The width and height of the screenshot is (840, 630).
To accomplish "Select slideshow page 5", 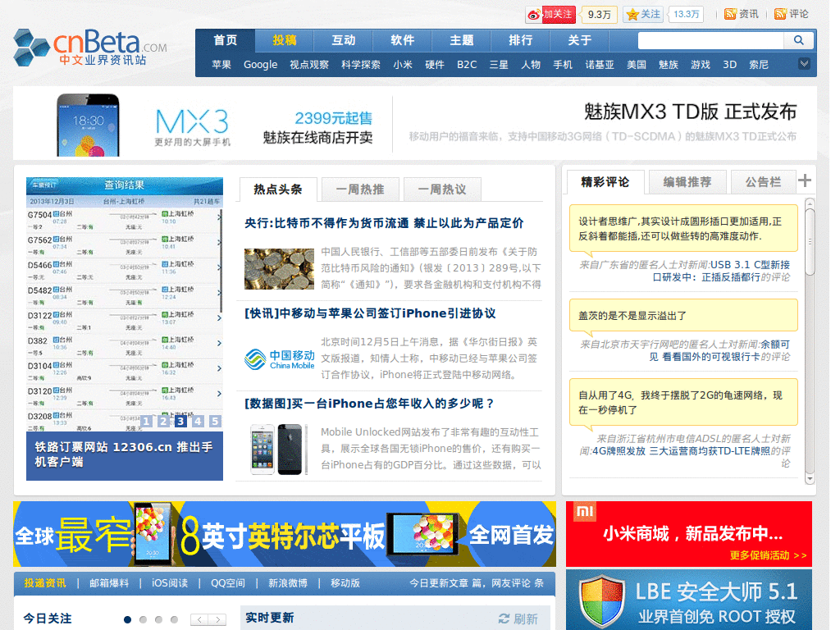I will click(x=215, y=421).
